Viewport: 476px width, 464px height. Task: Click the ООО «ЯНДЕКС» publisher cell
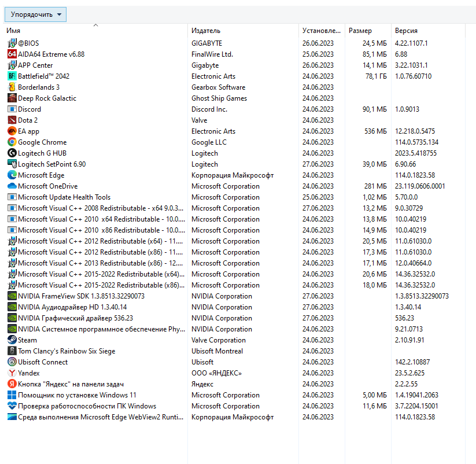[x=216, y=373]
